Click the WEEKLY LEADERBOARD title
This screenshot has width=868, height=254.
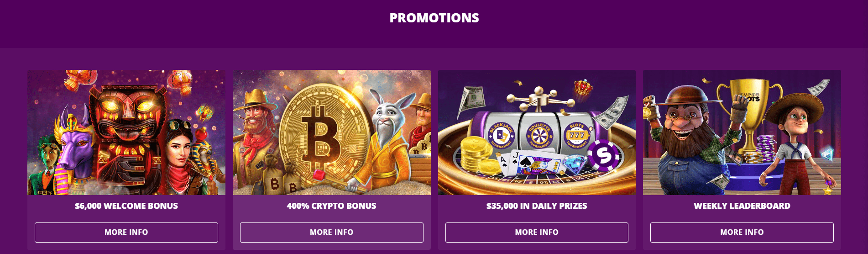coord(742,206)
